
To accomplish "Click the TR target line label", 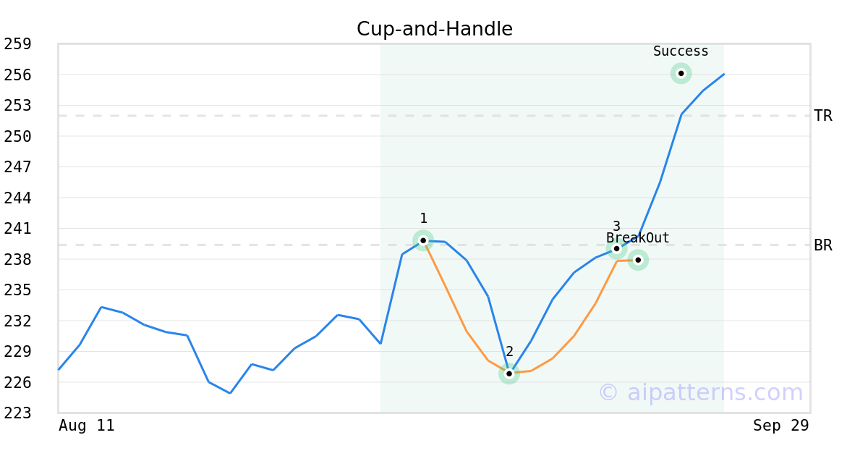I will [x=822, y=116].
